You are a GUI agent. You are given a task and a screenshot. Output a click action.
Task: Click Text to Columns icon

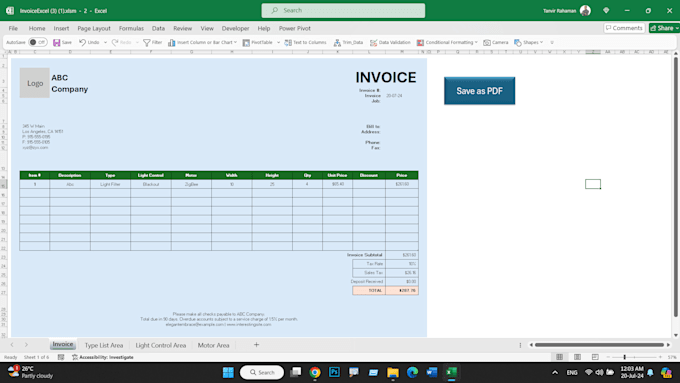288,43
